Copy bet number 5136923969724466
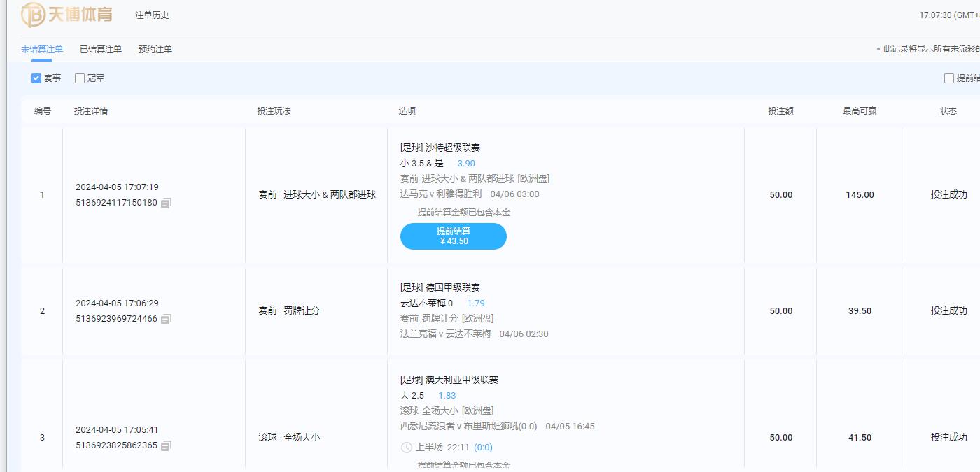Image resolution: width=980 pixels, height=472 pixels. pos(166,319)
